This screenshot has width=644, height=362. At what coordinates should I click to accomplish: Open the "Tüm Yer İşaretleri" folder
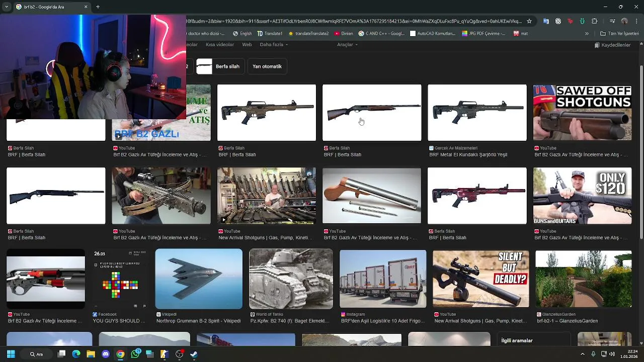[620, 34]
